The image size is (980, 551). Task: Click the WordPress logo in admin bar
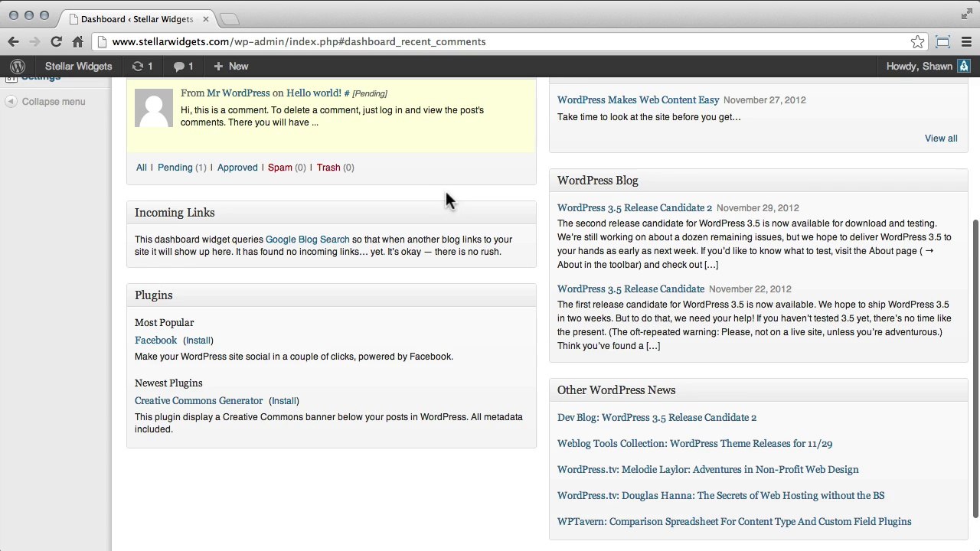click(18, 67)
